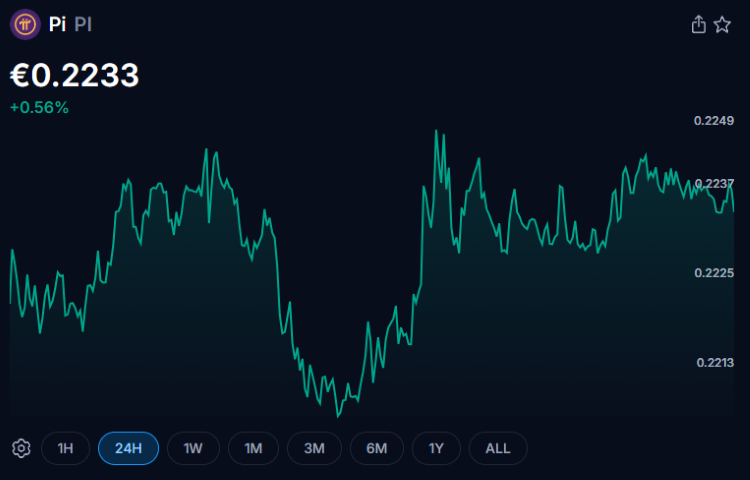Click the +0.56% change indicator
Image resolution: width=750 pixels, height=480 pixels.
39,108
